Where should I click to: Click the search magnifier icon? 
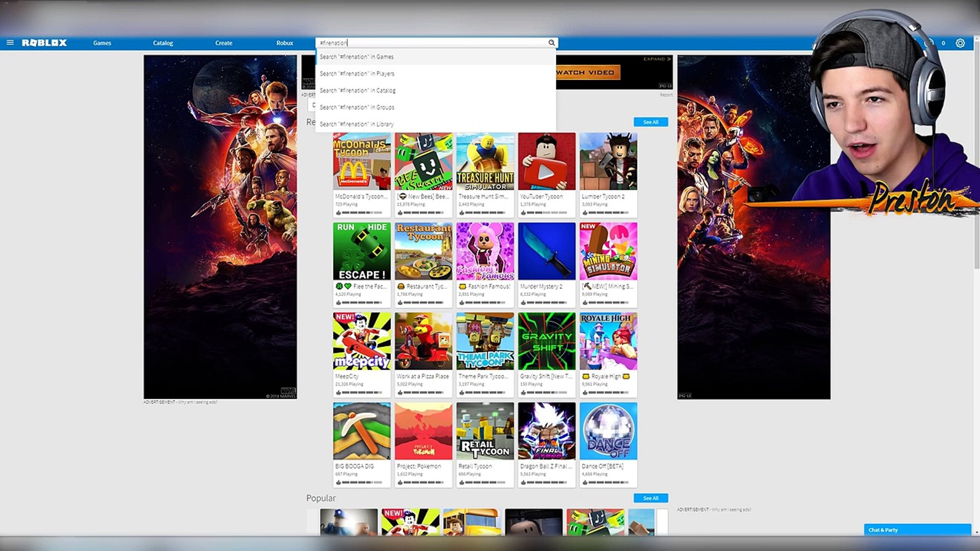551,43
